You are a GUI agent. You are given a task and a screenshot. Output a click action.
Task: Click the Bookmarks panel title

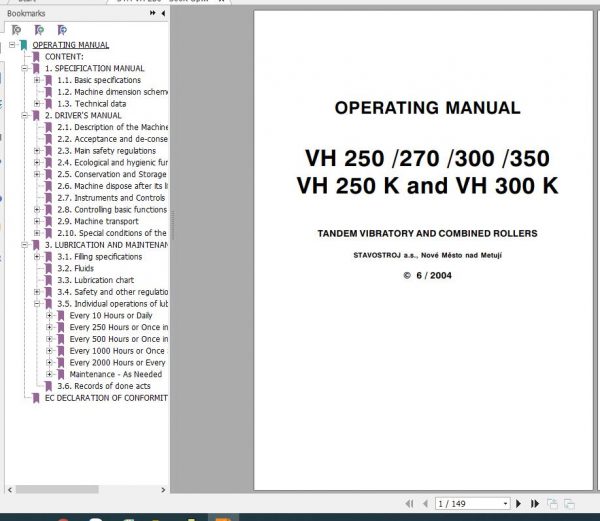tap(26, 13)
